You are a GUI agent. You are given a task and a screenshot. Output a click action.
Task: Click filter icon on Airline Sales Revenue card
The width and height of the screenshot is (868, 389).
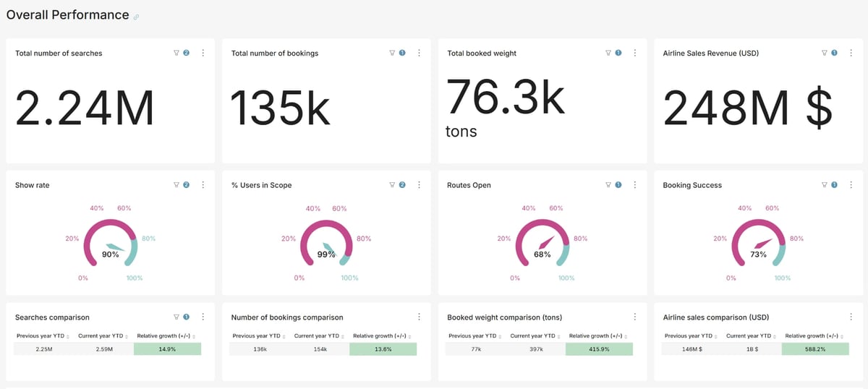[824, 53]
